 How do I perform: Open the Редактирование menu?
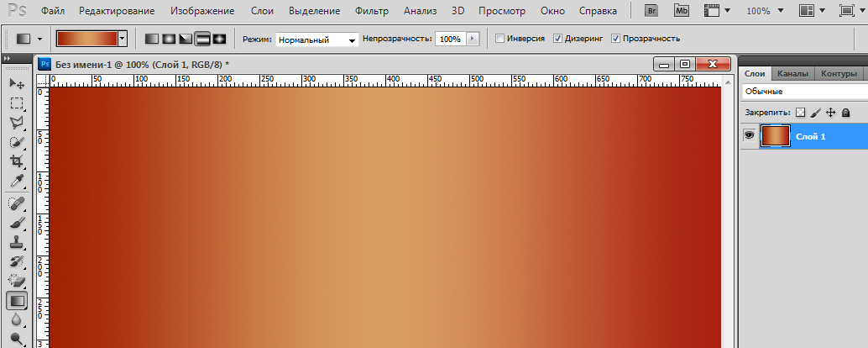(x=117, y=11)
